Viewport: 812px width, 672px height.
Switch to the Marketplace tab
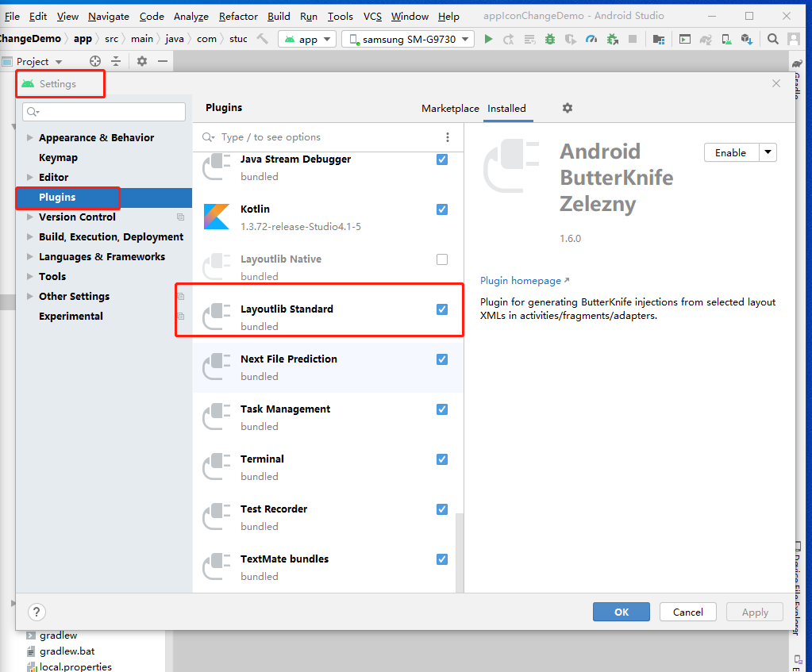(450, 108)
